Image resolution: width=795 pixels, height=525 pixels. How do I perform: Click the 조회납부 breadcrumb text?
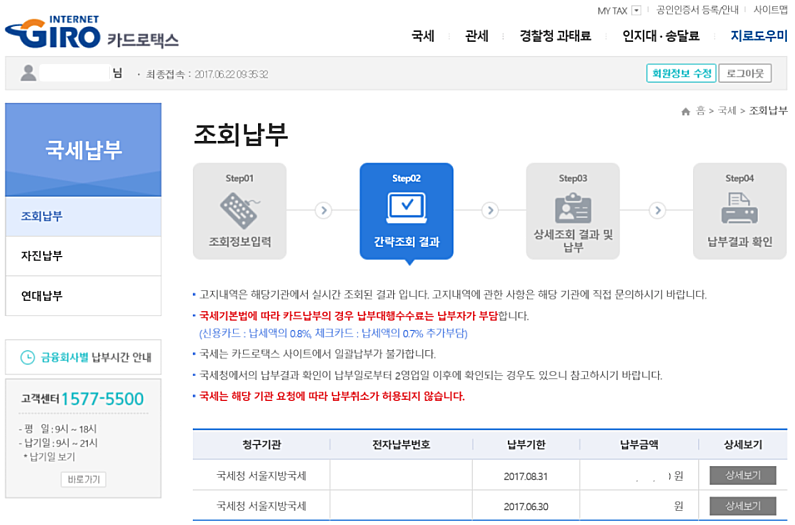click(768, 111)
